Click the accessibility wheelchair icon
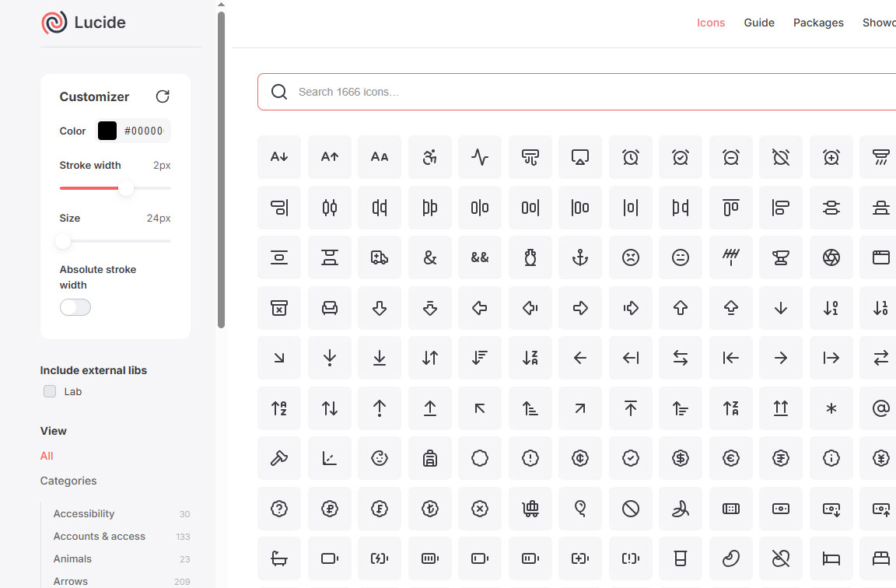 (430, 157)
